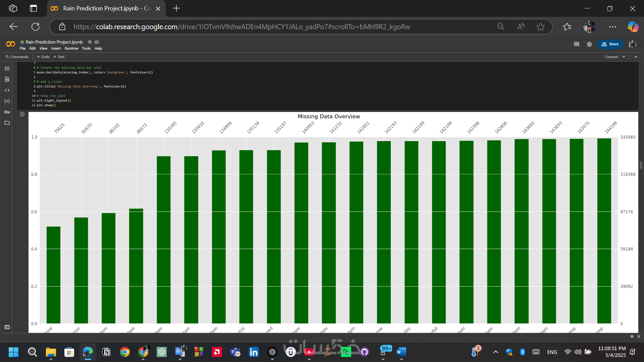Collapse the header with chevron up
The image size is (644, 362).
636,57
